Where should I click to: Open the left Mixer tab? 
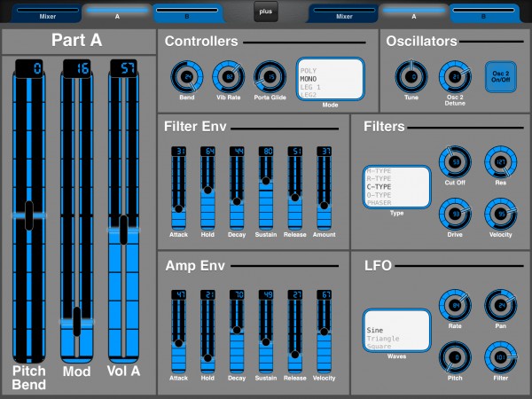[x=48, y=14]
